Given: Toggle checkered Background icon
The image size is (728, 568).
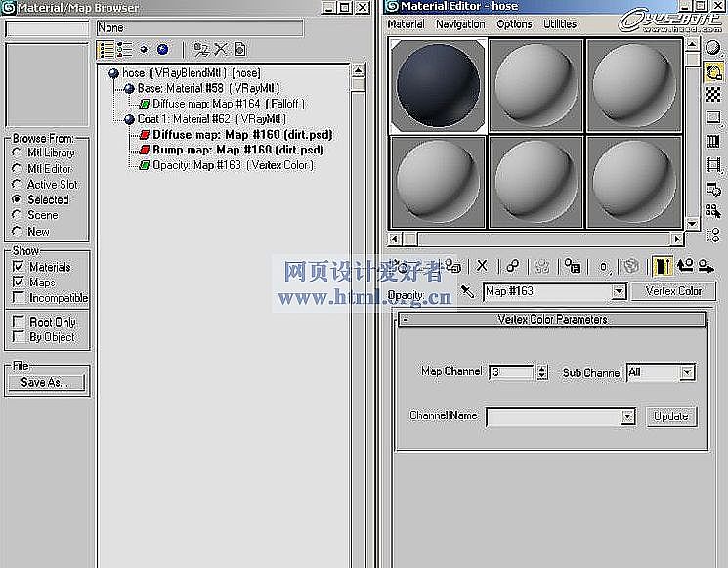Looking at the screenshot, I should pos(713,94).
